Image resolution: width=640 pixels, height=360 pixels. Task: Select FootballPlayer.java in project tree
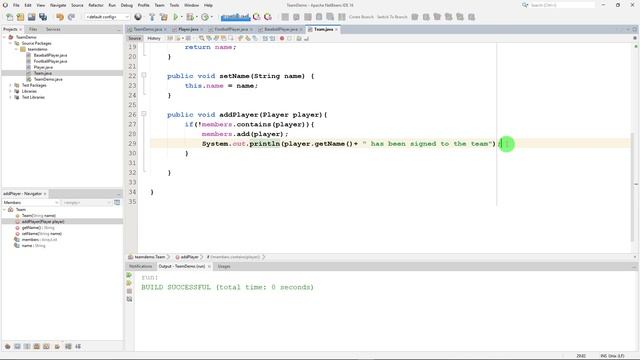[50, 61]
